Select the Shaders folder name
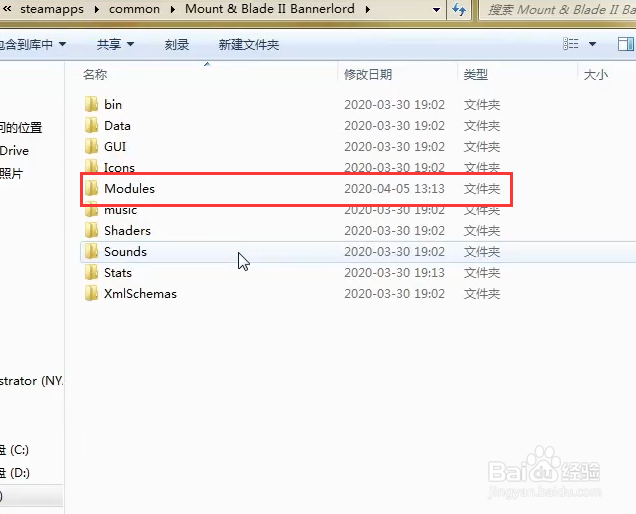Screen dimensions: 636x514 [127, 231]
